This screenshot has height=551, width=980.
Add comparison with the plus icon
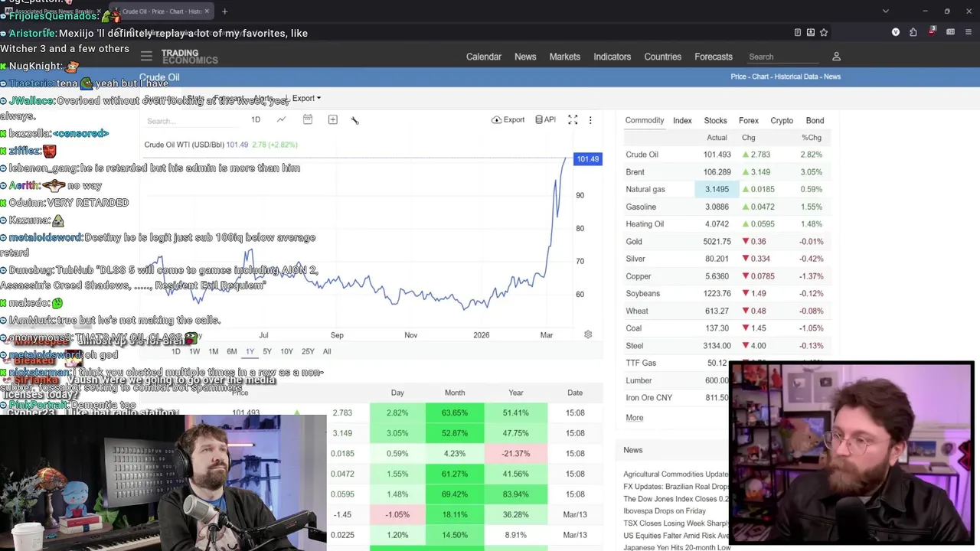[x=332, y=119]
